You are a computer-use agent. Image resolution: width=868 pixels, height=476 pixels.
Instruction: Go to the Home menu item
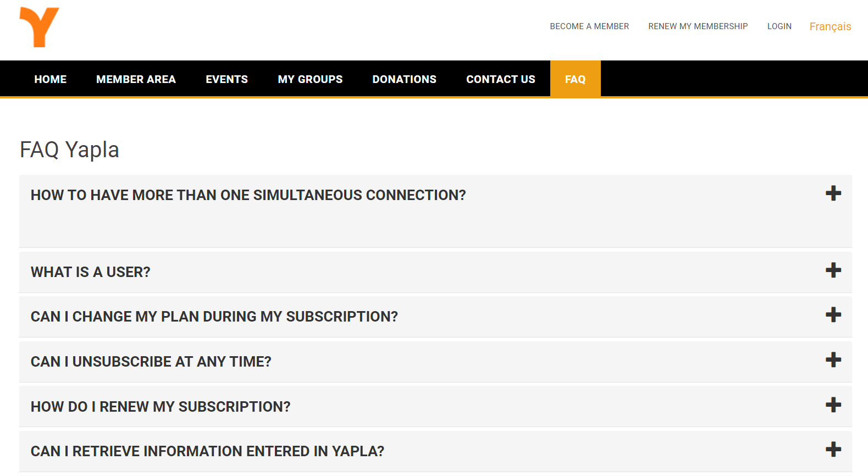tap(50, 79)
